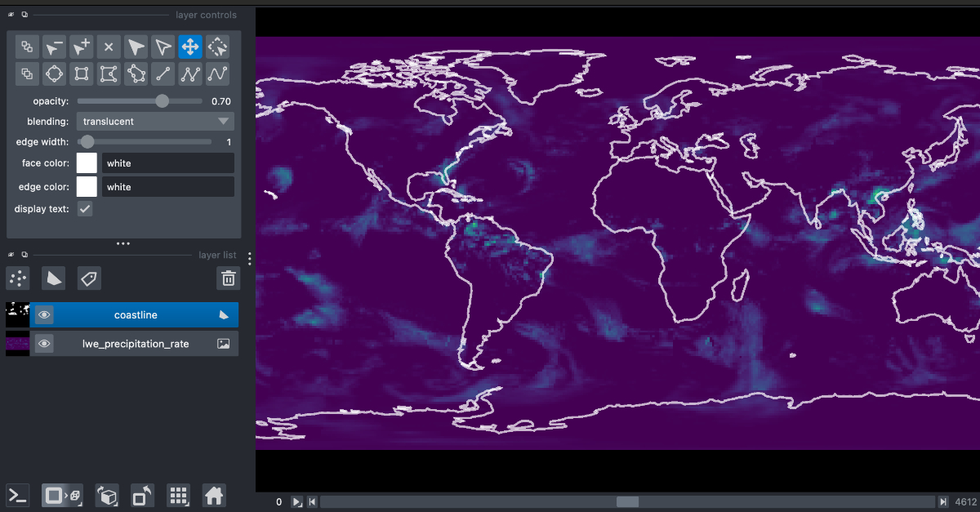This screenshot has width=980, height=512.
Task: Delete the selected layer with trash icon
Action: (228, 278)
